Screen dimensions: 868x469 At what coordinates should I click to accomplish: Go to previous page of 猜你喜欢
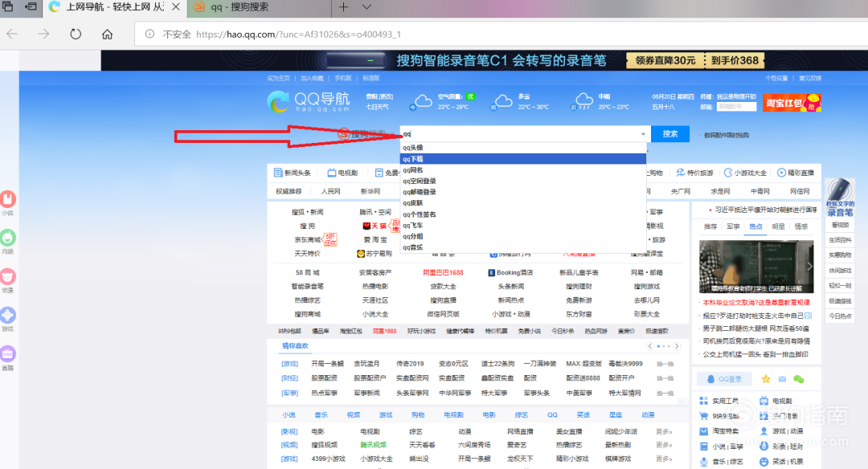[650, 346]
